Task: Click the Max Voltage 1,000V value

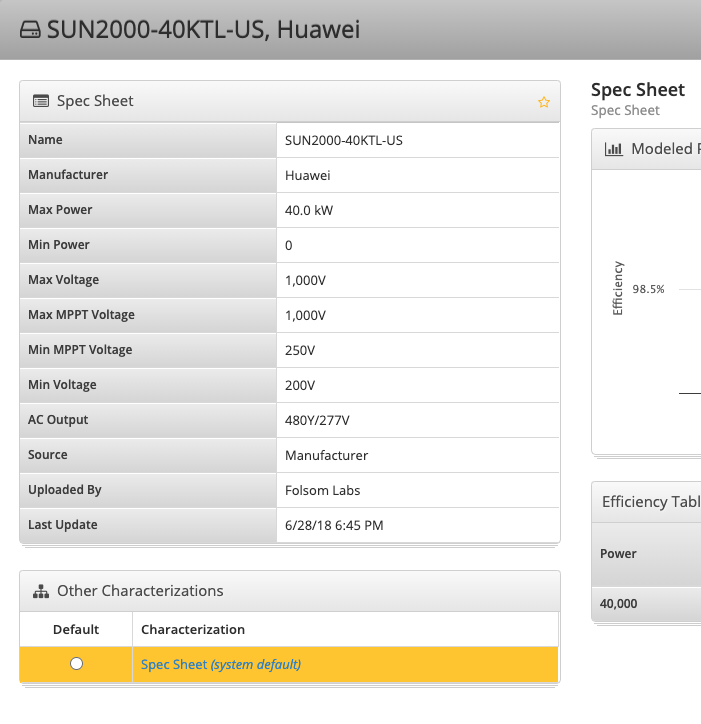Action: [305, 281]
